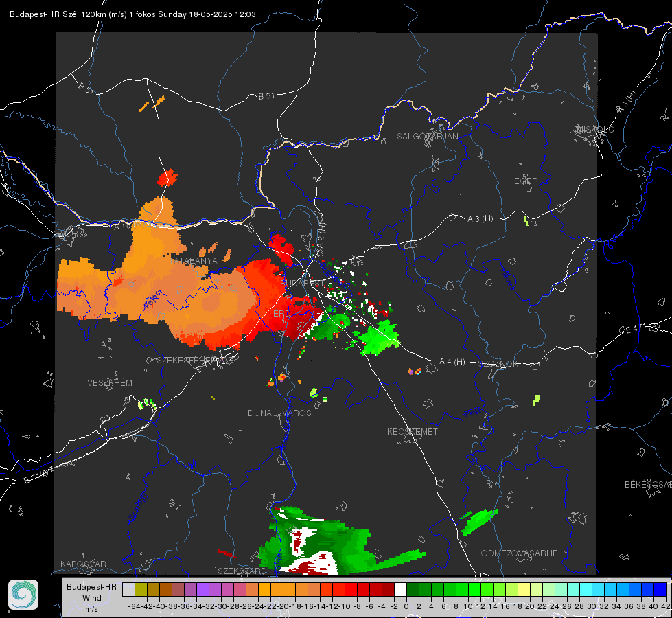Click the SZEKSZÁRD city label
672x618 pixels.
click(242, 571)
